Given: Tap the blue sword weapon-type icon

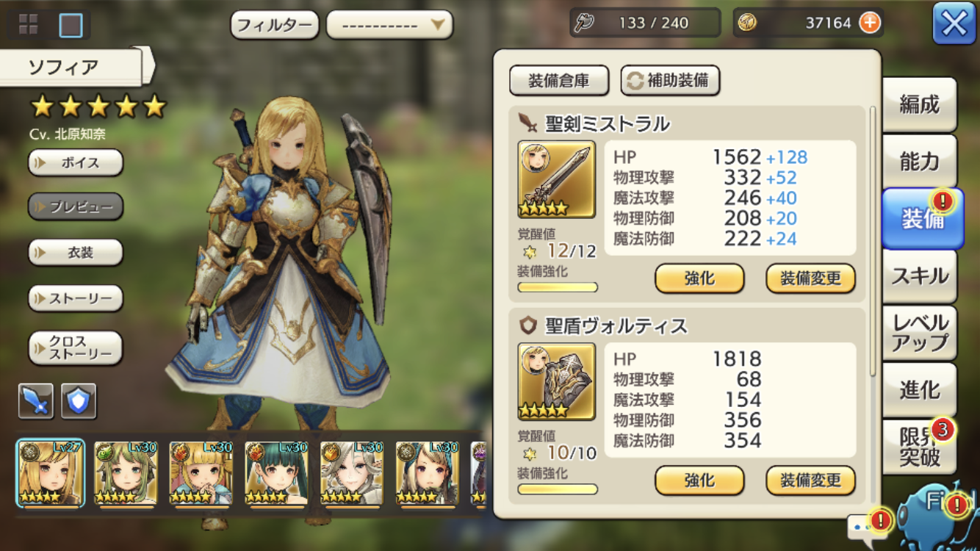Looking at the screenshot, I should click(x=36, y=401).
